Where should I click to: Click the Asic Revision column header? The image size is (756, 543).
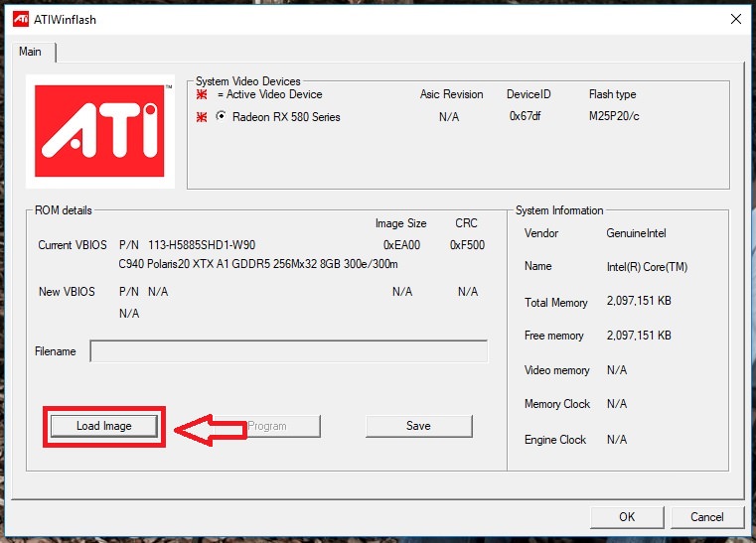pos(451,94)
